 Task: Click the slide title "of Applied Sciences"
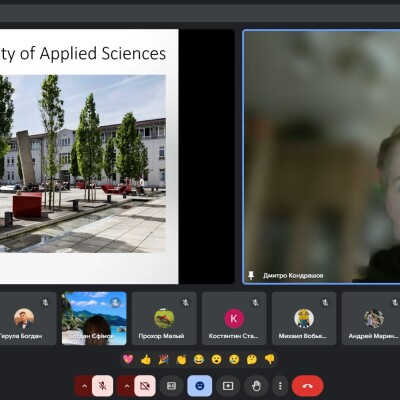(x=93, y=53)
